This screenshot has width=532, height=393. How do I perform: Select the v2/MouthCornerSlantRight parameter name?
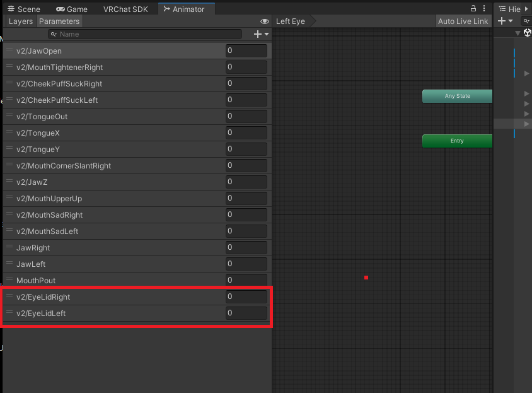tap(64, 166)
